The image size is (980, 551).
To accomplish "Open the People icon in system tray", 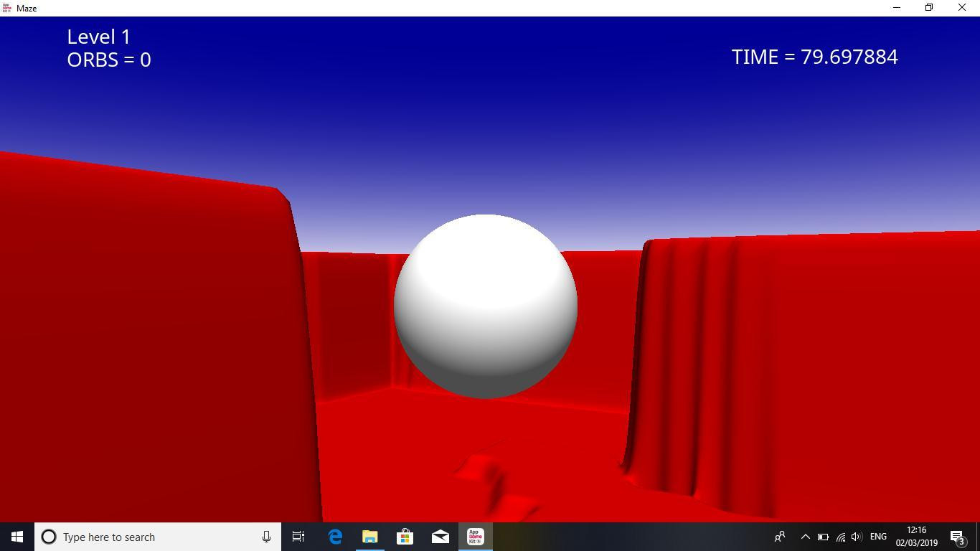I will tap(780, 537).
